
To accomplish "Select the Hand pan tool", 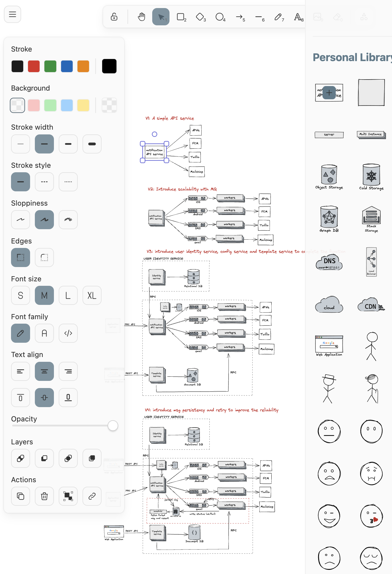I will pos(141,17).
